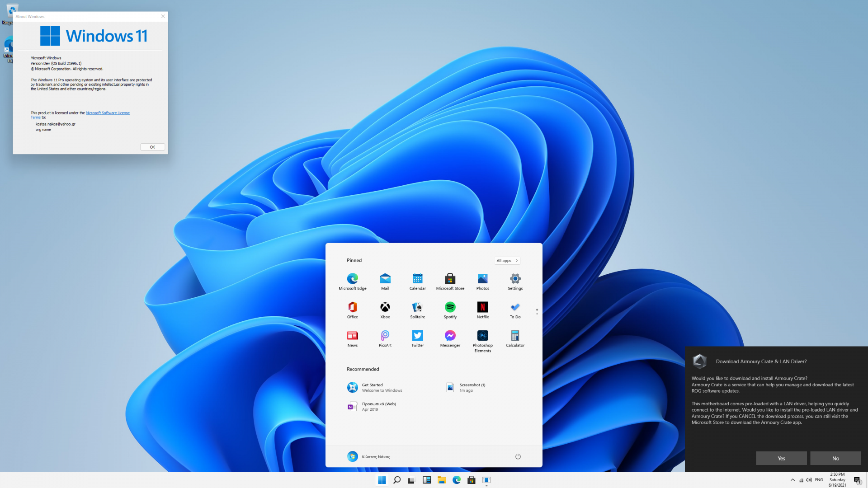Open the News app
The height and width of the screenshot is (488, 868).
353,338
